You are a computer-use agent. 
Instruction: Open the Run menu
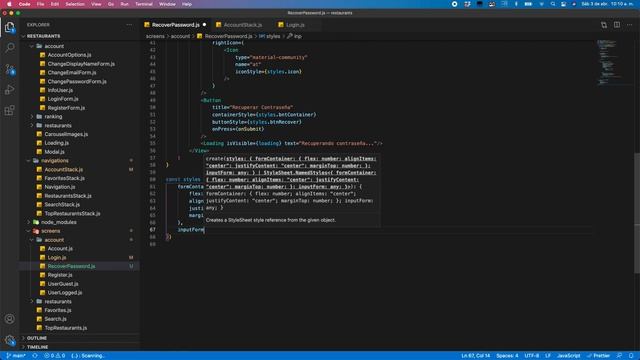[124, 4]
